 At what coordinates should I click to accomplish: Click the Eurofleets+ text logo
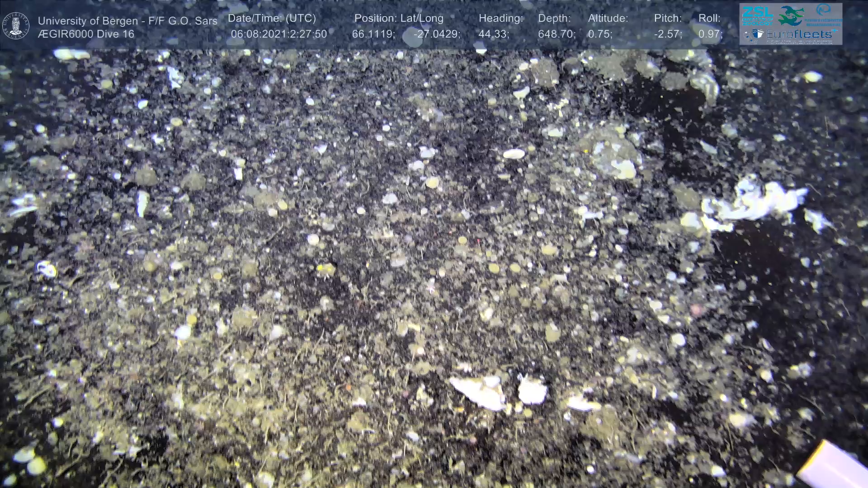(799, 34)
